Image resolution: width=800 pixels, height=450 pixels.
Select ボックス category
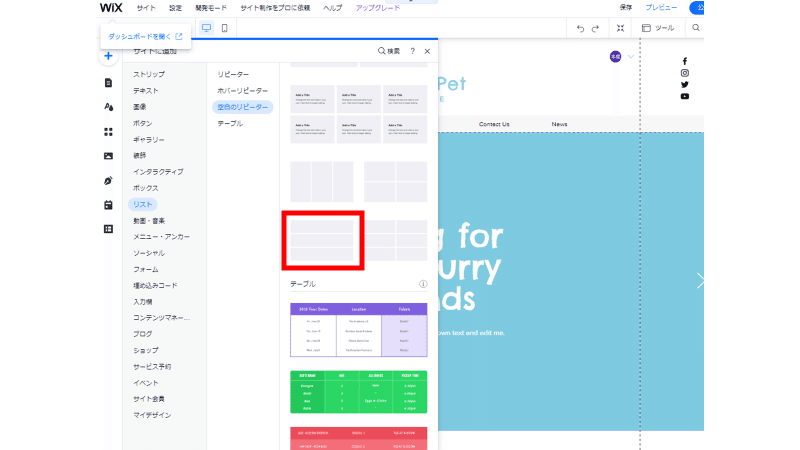[146, 188]
